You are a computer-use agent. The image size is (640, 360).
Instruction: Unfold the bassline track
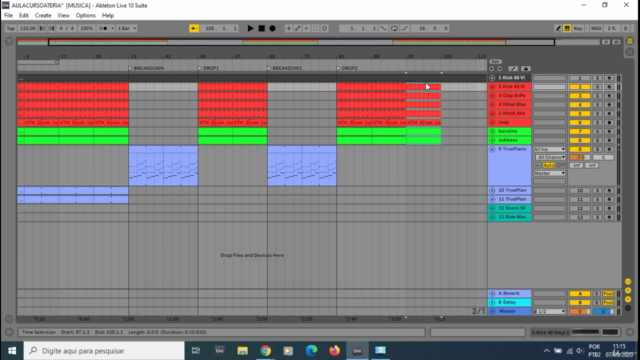(492, 131)
